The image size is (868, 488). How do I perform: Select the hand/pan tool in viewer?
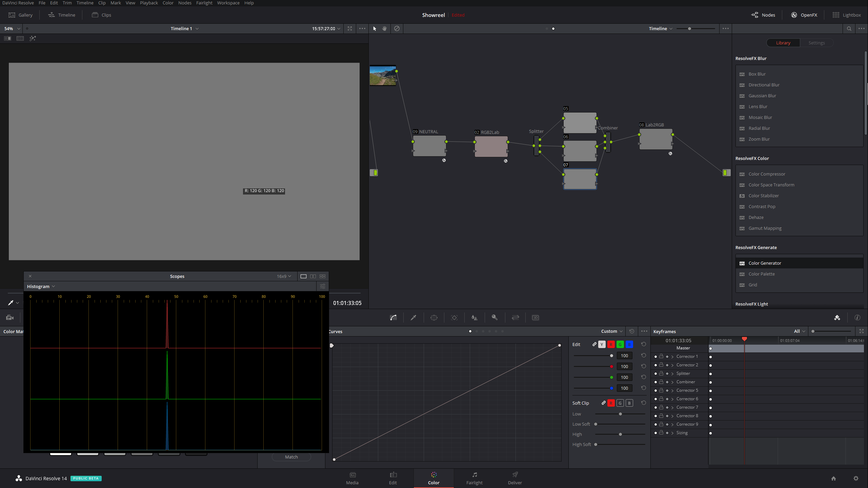point(385,28)
